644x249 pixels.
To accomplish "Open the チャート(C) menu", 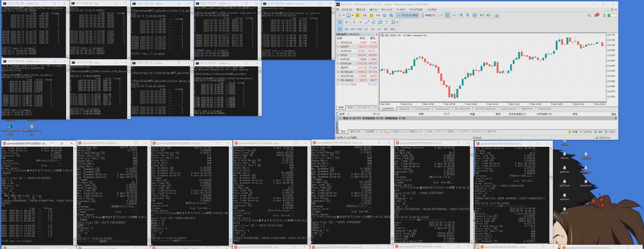I will coord(385,10).
